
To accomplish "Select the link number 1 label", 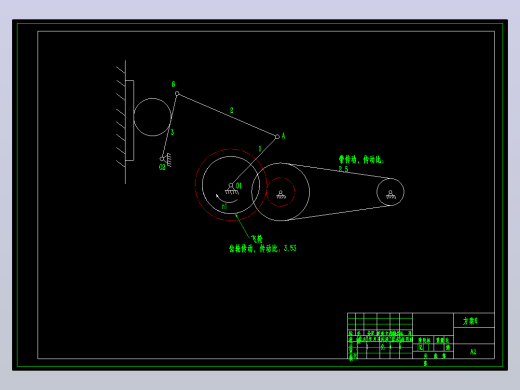I will click(260, 149).
